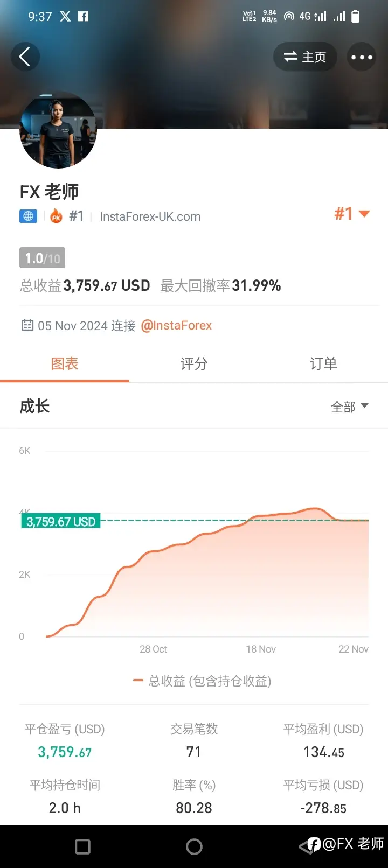Tap the 1.0/10 rating badge
Screen dimensions: 388x868
[x=42, y=258]
